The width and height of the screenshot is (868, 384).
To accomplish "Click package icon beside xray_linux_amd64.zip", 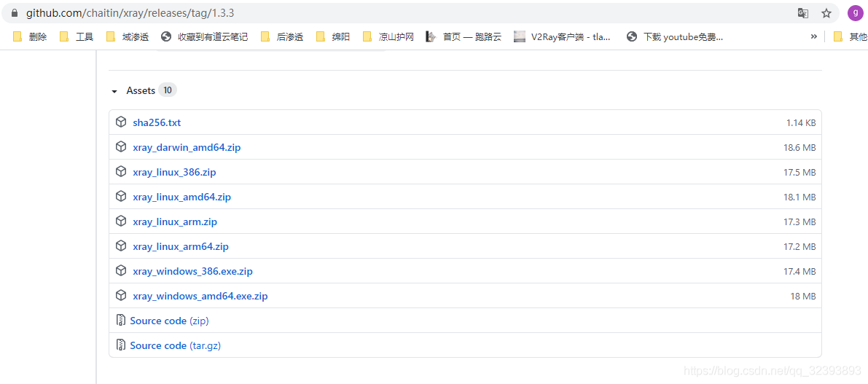I will [x=121, y=196].
